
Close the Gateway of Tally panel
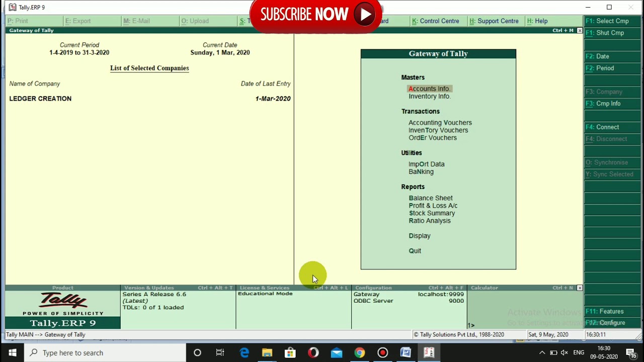click(x=580, y=31)
